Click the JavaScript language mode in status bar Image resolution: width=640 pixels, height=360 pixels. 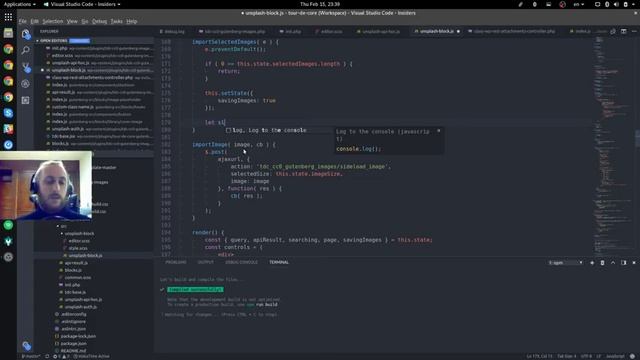click(615, 356)
